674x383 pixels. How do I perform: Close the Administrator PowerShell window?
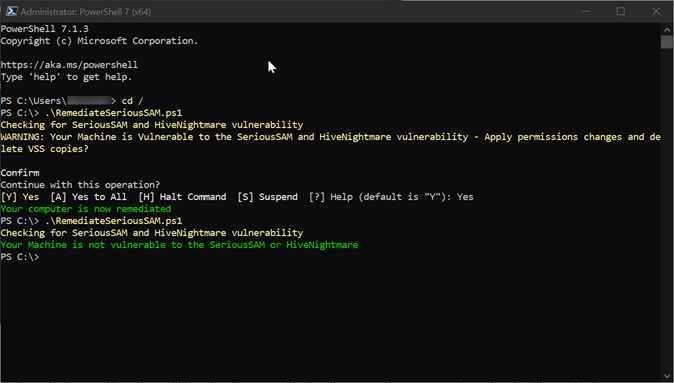pos(656,12)
